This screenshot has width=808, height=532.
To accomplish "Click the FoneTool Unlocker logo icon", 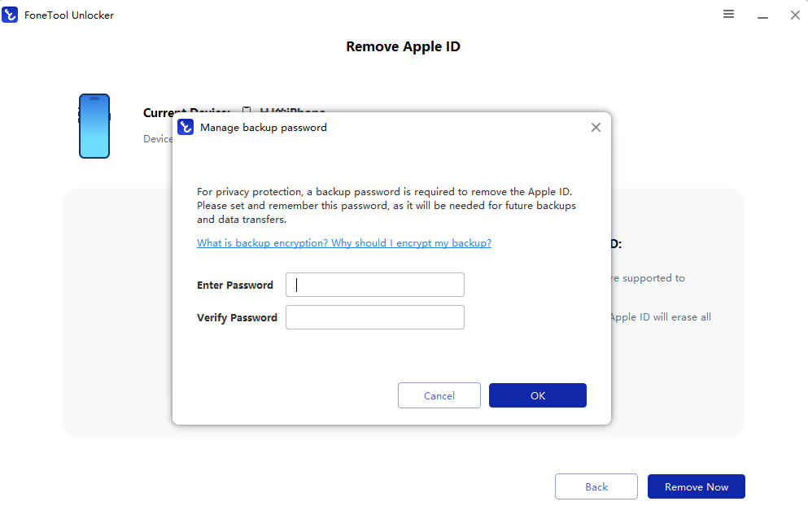I will pos(10,15).
